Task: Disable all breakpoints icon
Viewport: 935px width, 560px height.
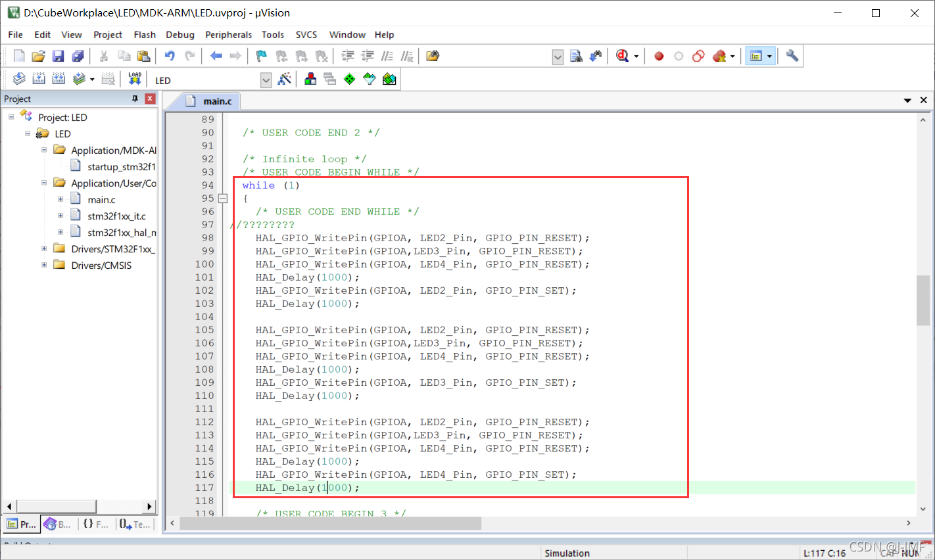Action: pos(698,56)
